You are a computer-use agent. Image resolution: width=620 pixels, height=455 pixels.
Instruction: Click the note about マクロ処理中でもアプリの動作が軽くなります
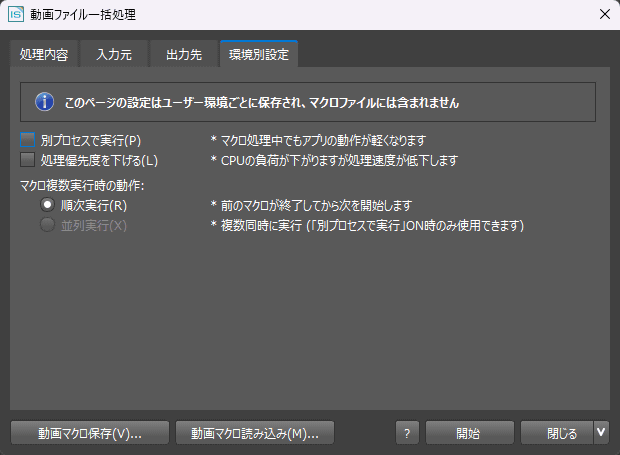pyautogui.click(x=318, y=140)
